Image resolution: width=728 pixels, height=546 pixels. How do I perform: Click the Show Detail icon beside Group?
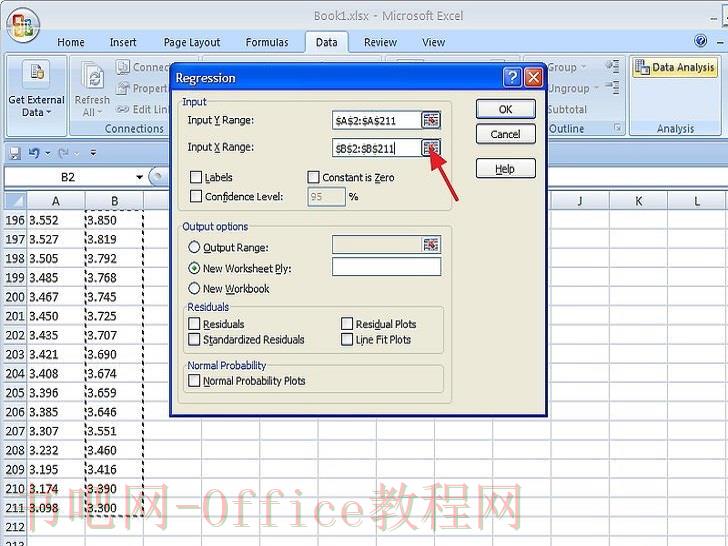[x=613, y=66]
